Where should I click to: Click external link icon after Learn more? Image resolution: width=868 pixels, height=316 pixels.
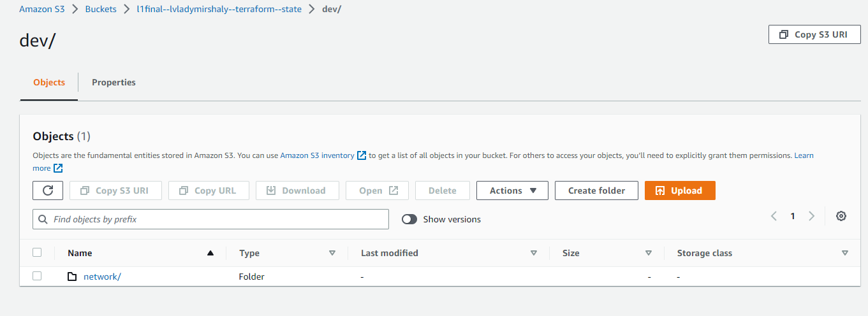58,168
